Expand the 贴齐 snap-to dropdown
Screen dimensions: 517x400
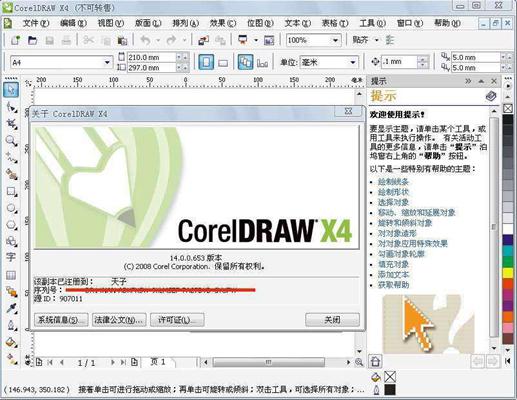click(377, 40)
